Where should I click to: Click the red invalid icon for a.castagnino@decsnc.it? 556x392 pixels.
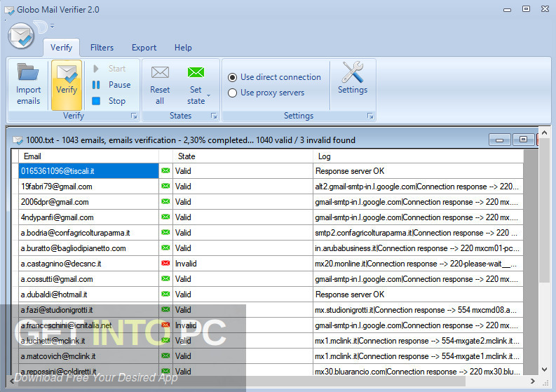click(x=165, y=263)
